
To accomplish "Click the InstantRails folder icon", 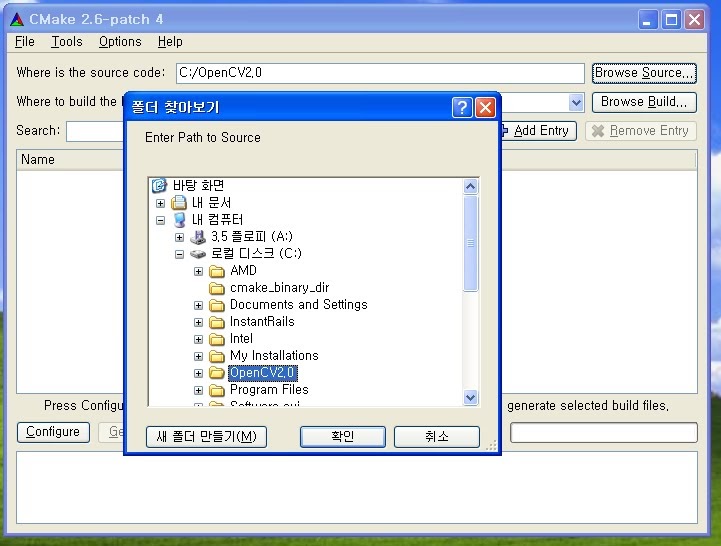I will pos(217,322).
